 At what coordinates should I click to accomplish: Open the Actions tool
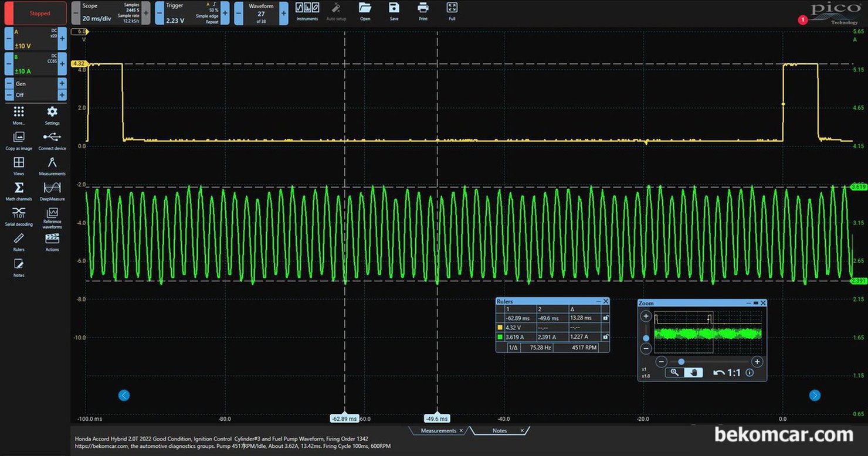coord(52,241)
